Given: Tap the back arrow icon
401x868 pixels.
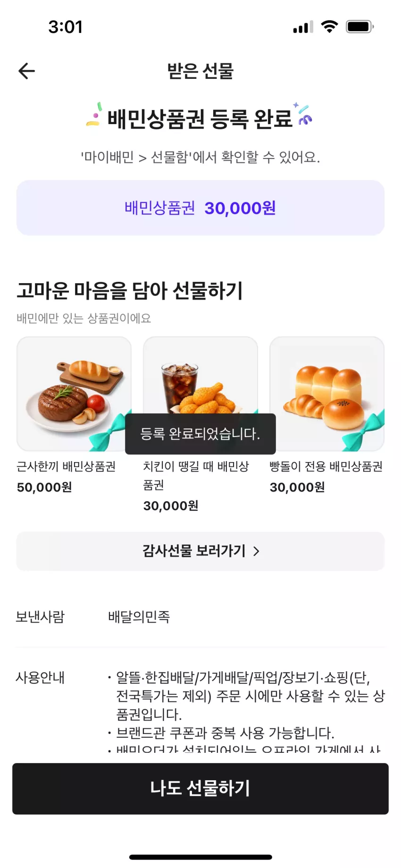Looking at the screenshot, I should tap(27, 71).
